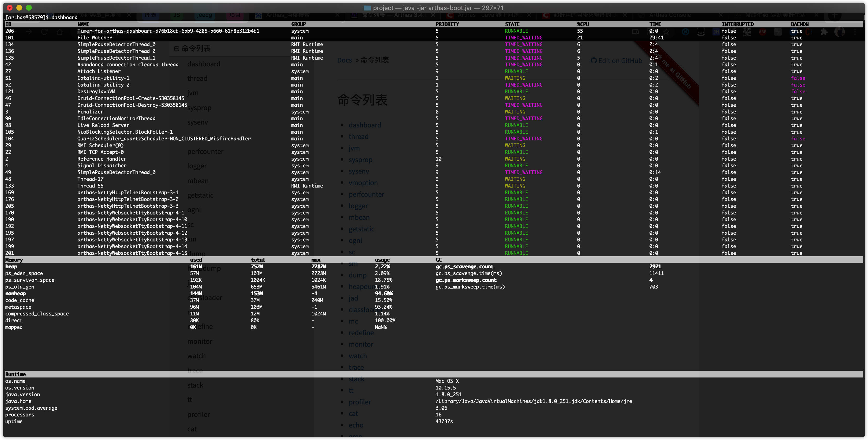Image resolution: width=868 pixels, height=440 pixels.
Task: Click the QR code extension icon
Action: tap(747, 32)
